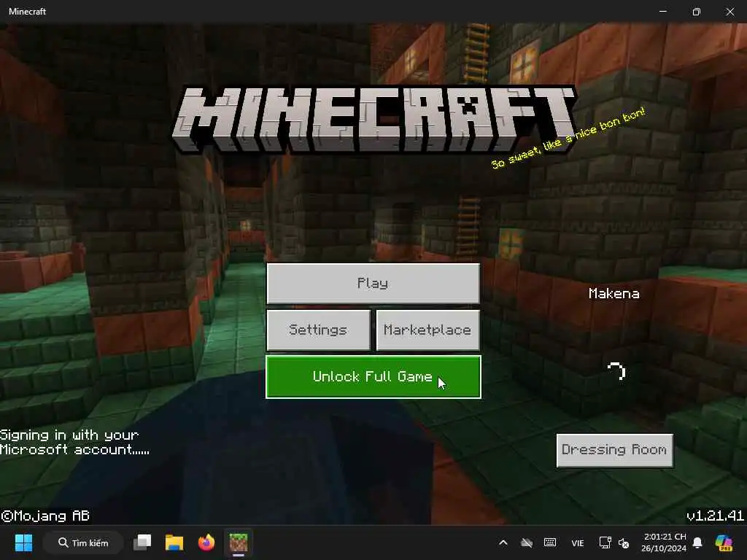
Task: Click the yellow splash text
Action: coord(568,138)
